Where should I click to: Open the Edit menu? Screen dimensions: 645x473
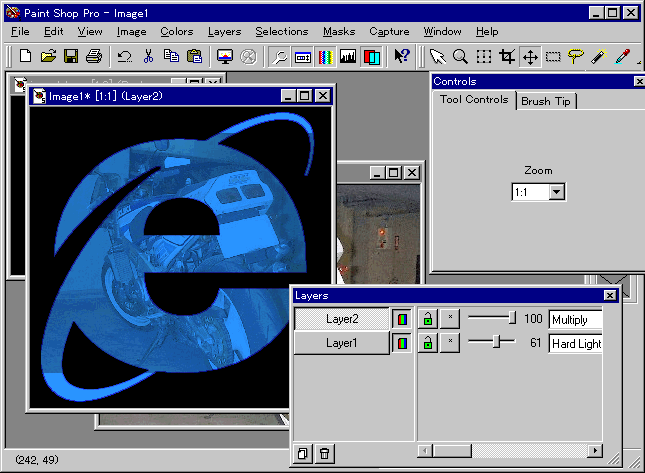[x=53, y=32]
